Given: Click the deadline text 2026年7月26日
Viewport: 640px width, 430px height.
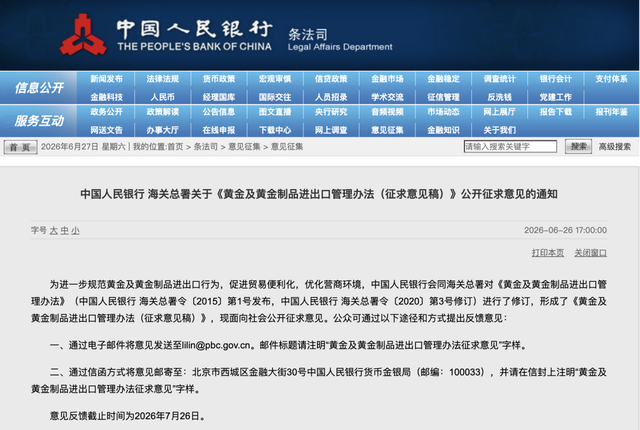Looking at the screenshot, I should pos(167,416).
